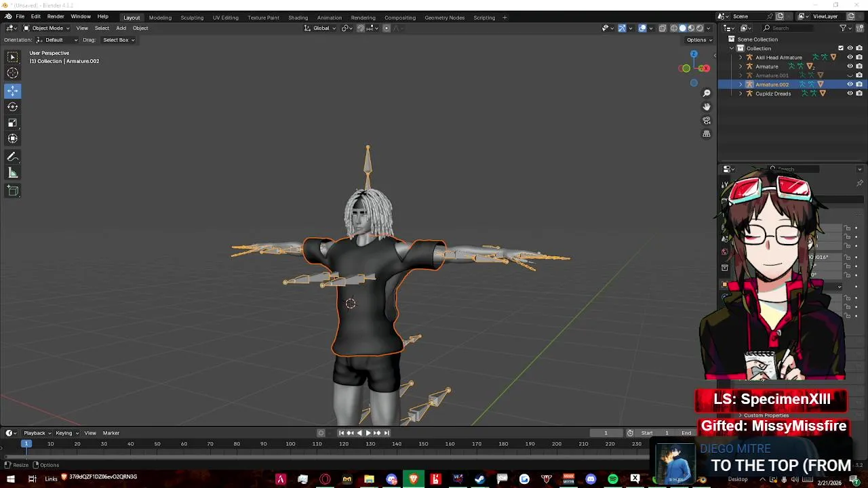Open Windows Start button
868x488 pixels.
pos(10,479)
